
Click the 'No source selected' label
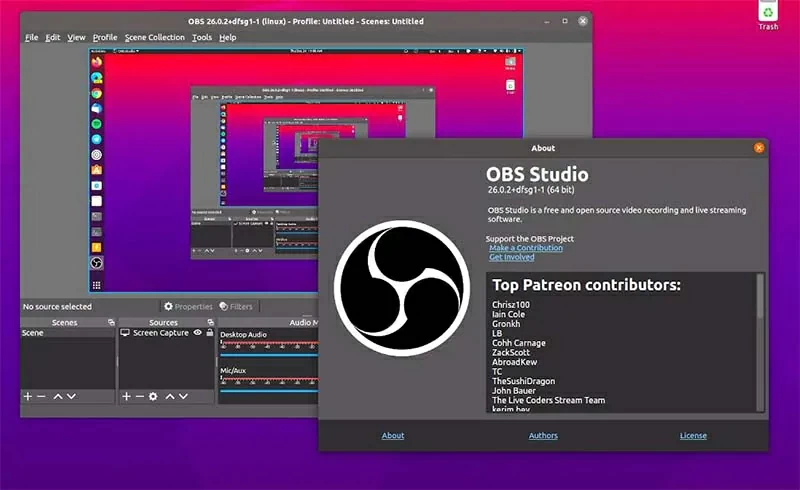pyautogui.click(x=57, y=306)
